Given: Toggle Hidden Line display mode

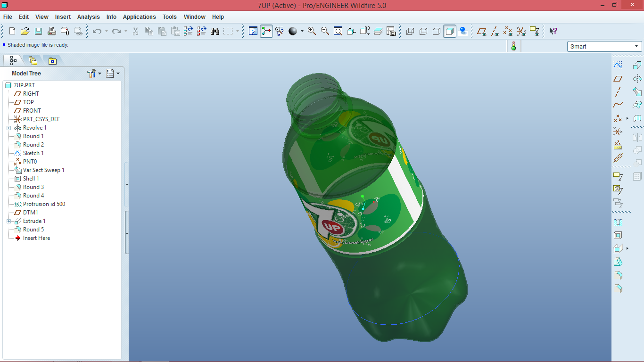Looking at the screenshot, I should [423, 31].
